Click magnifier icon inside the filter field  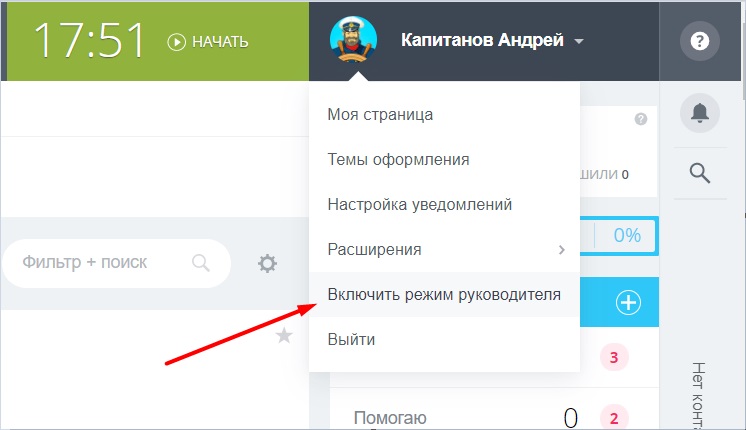[201, 263]
